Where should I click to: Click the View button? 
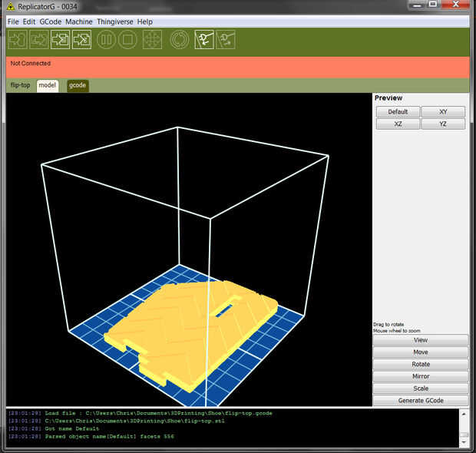421,340
